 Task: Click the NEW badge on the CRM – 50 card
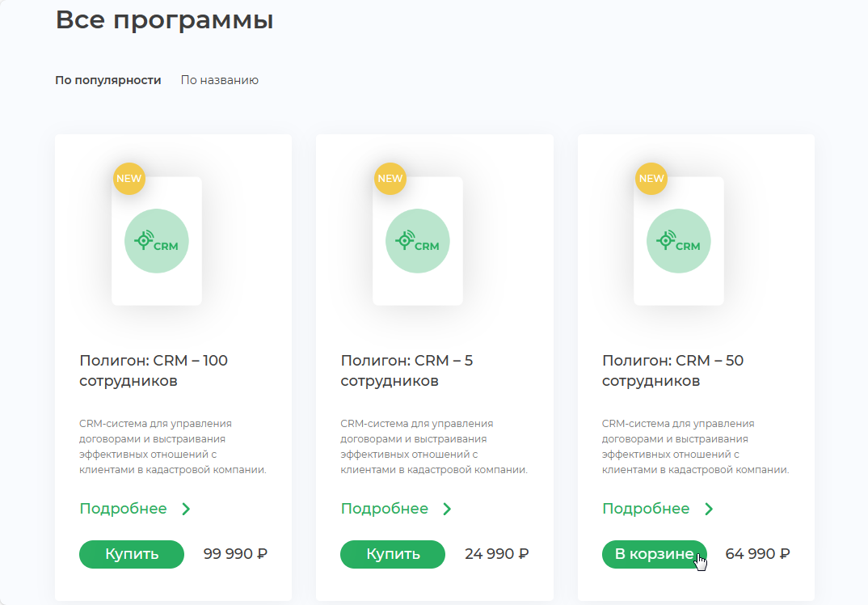click(651, 179)
